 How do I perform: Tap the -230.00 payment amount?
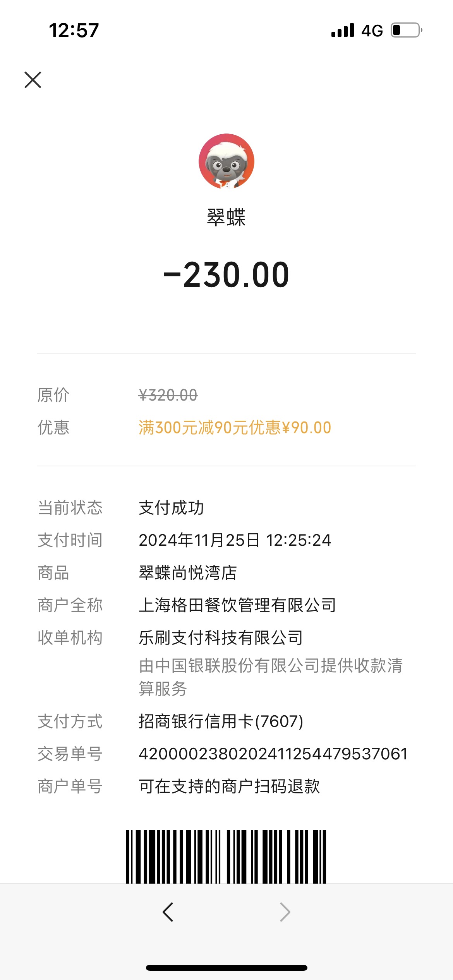click(226, 275)
